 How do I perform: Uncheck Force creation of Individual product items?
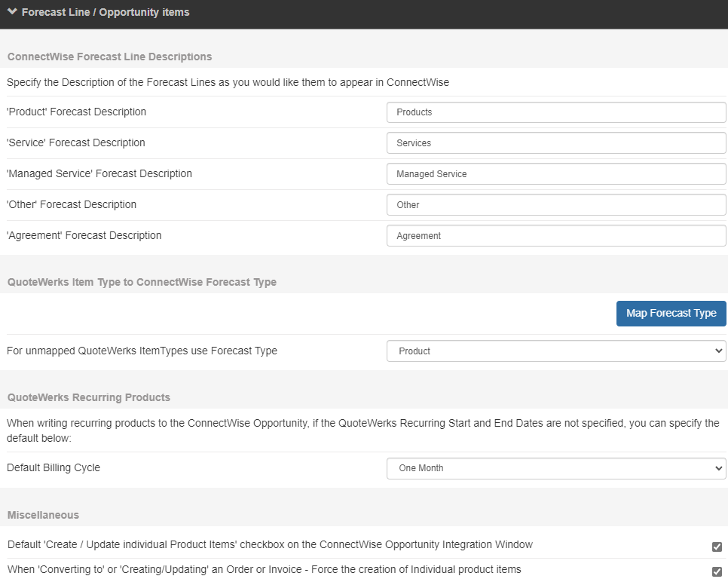(717, 571)
